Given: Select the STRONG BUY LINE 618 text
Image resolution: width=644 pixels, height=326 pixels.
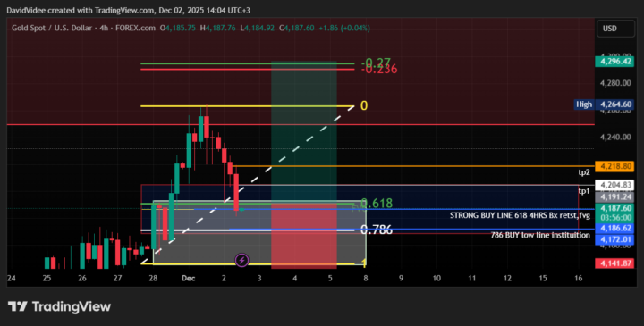Looking at the screenshot, I should pos(520,215).
